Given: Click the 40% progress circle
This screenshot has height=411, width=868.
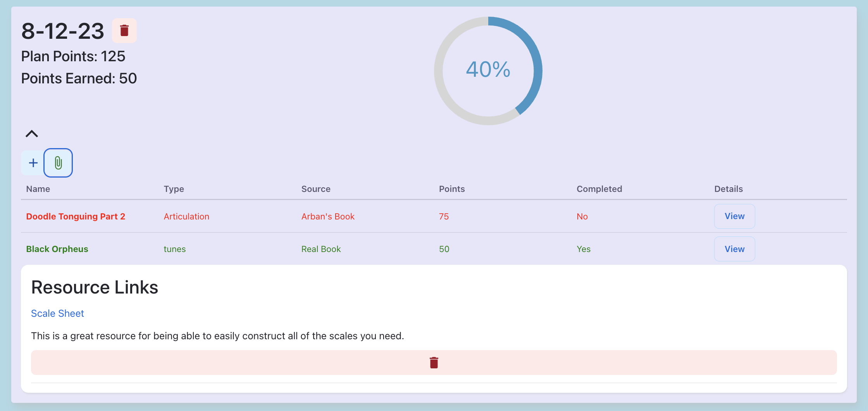Looking at the screenshot, I should pos(488,71).
